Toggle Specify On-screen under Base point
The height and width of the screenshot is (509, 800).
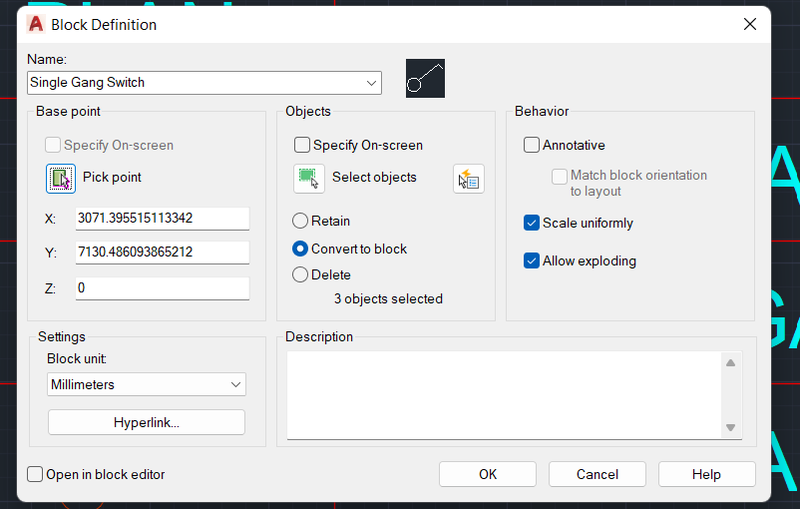tap(53, 145)
